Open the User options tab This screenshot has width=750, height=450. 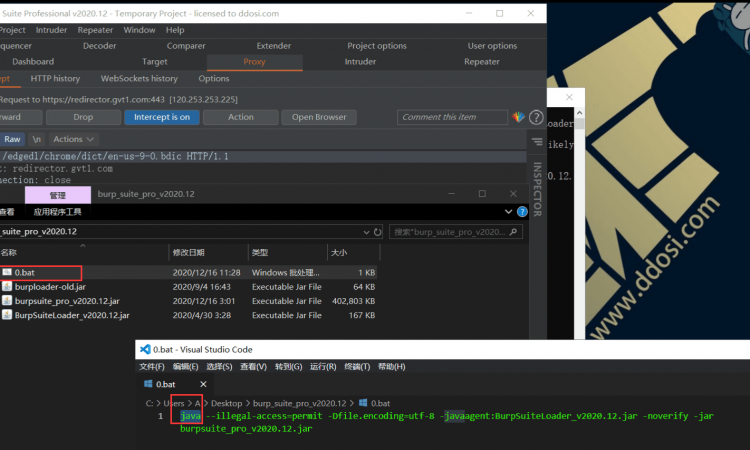tap(492, 46)
